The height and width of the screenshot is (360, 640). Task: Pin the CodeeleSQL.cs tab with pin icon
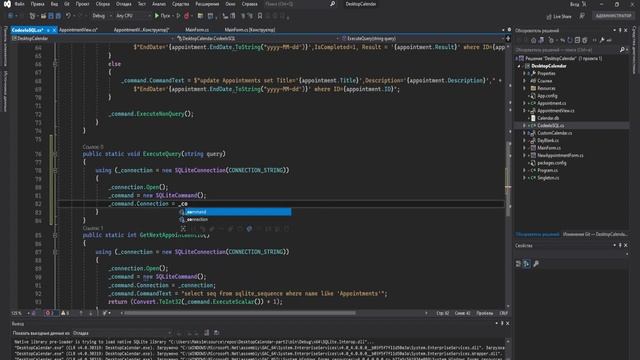(48, 30)
